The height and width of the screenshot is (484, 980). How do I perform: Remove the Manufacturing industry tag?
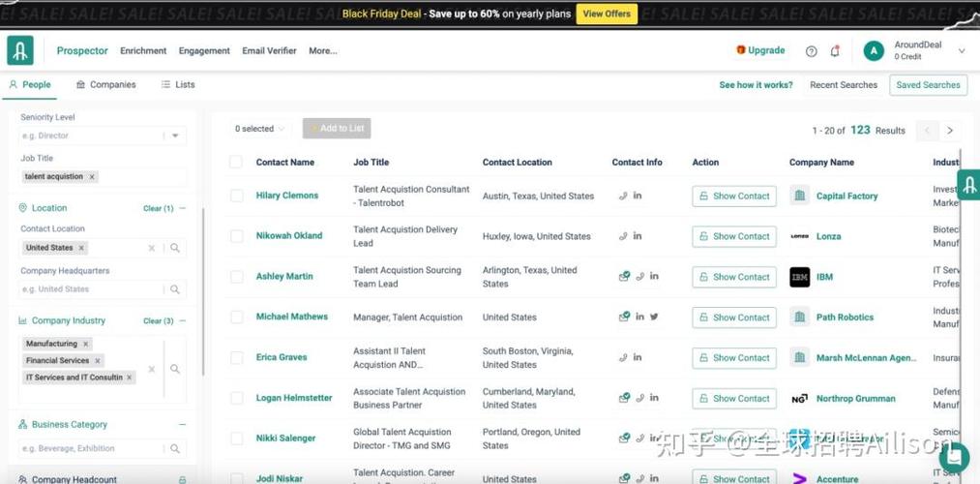[86, 344]
